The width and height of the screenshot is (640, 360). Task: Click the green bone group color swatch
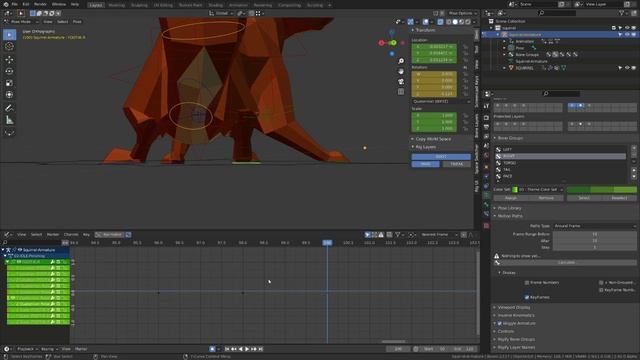[602, 189]
